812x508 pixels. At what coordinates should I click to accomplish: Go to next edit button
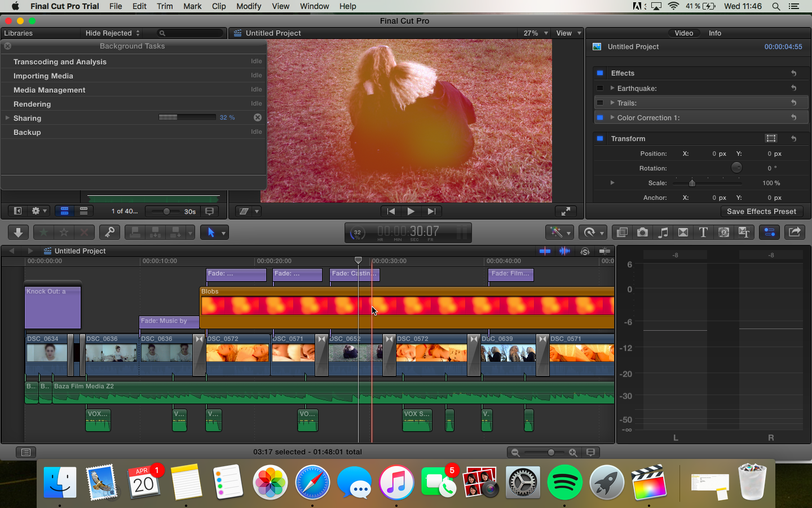point(431,211)
